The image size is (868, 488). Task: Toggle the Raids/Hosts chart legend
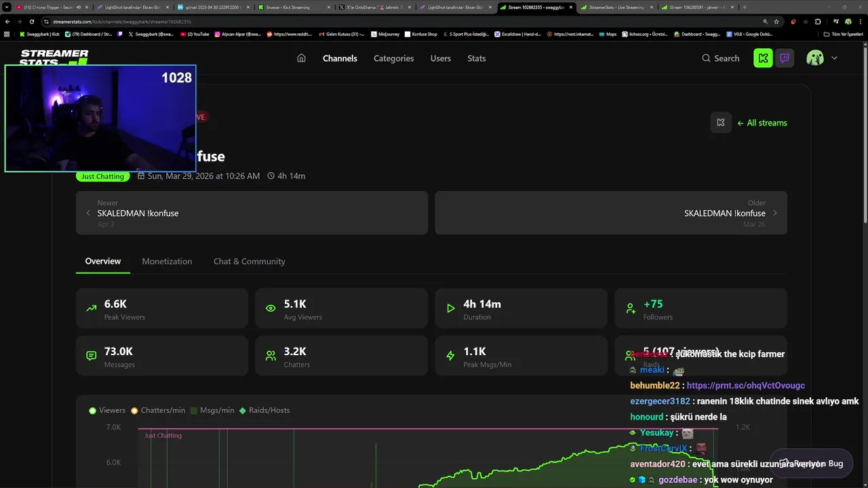click(264, 410)
